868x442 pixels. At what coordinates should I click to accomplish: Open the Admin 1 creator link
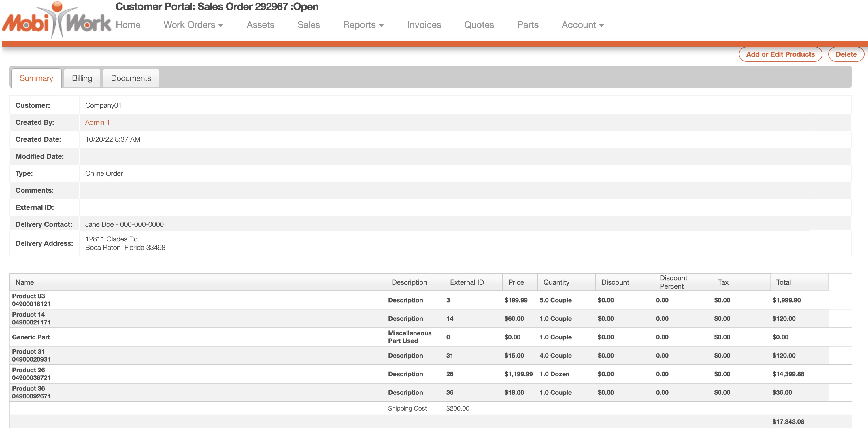[x=97, y=122]
